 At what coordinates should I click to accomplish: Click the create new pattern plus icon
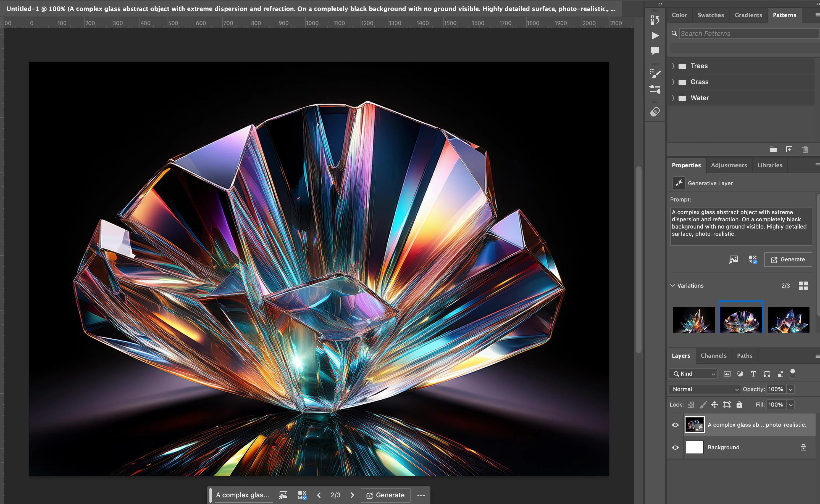point(789,149)
